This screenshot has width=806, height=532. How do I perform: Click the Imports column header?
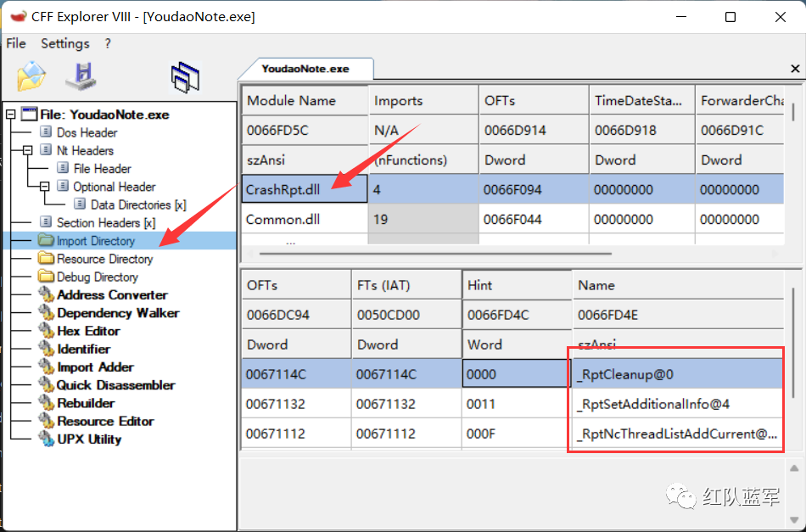(423, 100)
